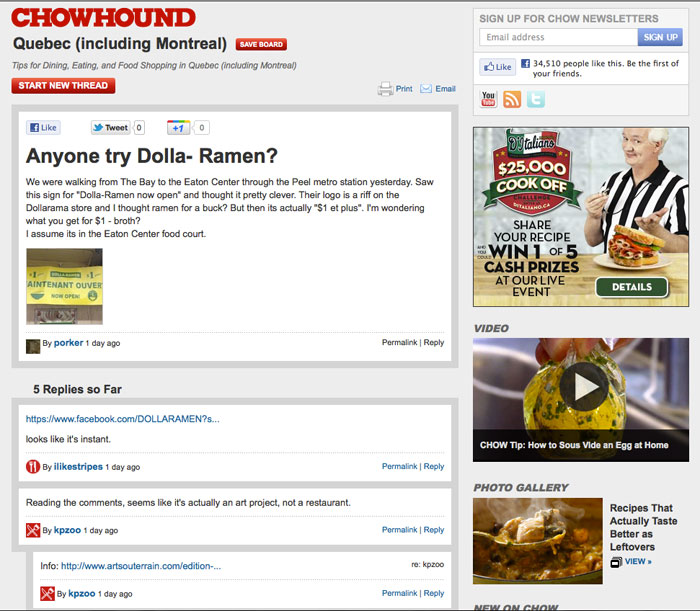Click the SAVE BOARD button
The width and height of the screenshot is (700, 611).
tap(261, 44)
